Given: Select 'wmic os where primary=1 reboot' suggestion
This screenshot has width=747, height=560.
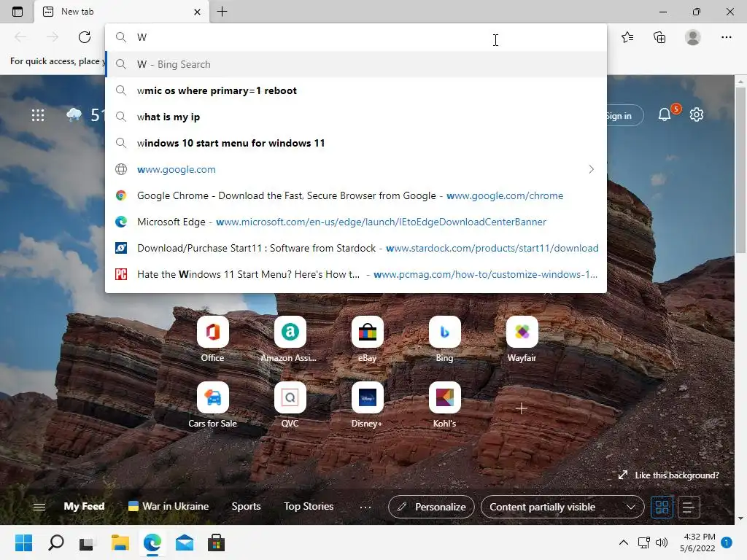Looking at the screenshot, I should [x=356, y=90].
